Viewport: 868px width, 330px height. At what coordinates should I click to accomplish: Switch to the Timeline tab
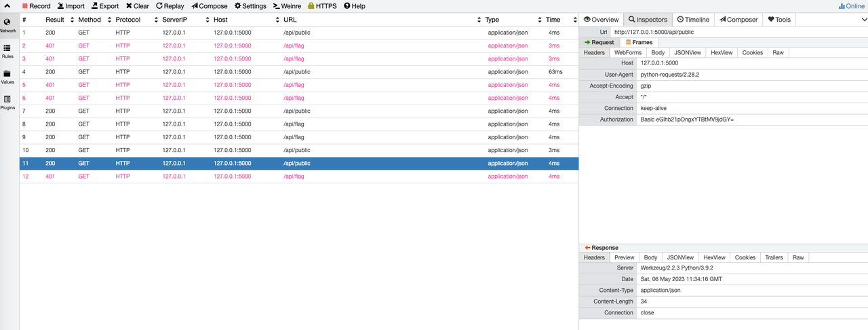pyautogui.click(x=692, y=20)
